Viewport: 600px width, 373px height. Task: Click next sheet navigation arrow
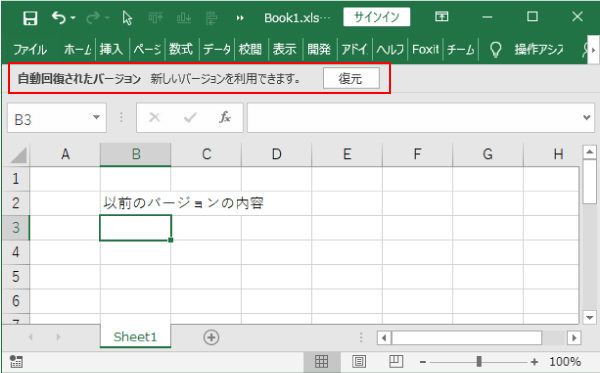pyautogui.click(x=58, y=337)
